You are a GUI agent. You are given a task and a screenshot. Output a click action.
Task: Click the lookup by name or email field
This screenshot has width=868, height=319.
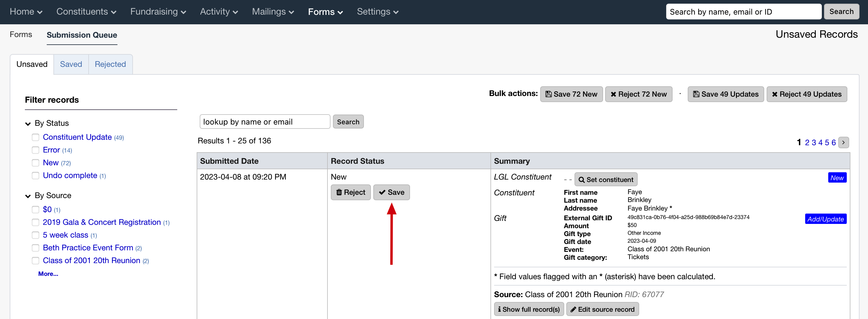click(265, 122)
